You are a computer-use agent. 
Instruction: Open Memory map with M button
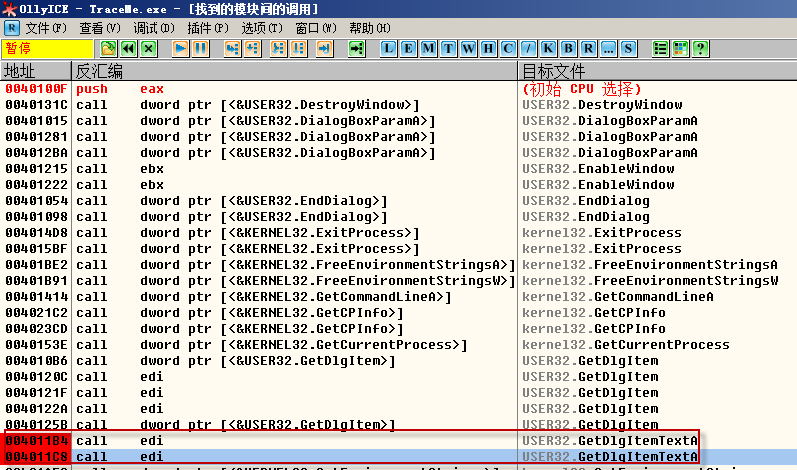(428, 49)
